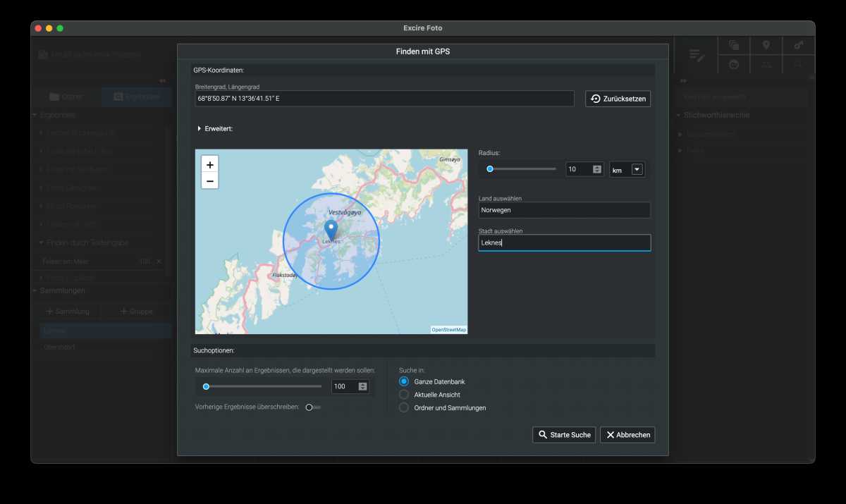Add a new Sammlung in the sidebar
Screen dimensions: 846x504
[67, 312]
